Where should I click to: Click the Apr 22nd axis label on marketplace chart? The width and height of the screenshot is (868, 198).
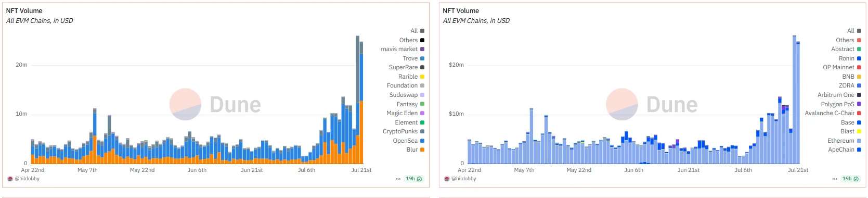click(33, 170)
